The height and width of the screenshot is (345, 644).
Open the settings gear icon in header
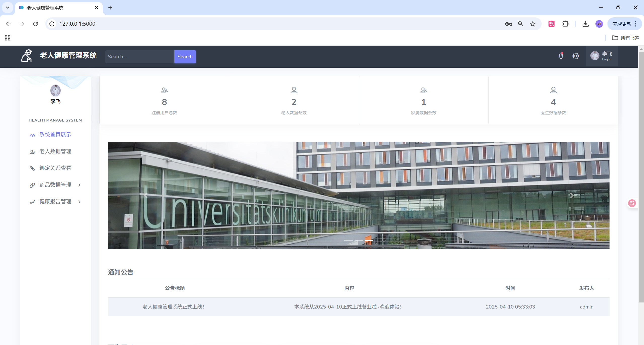tap(576, 56)
